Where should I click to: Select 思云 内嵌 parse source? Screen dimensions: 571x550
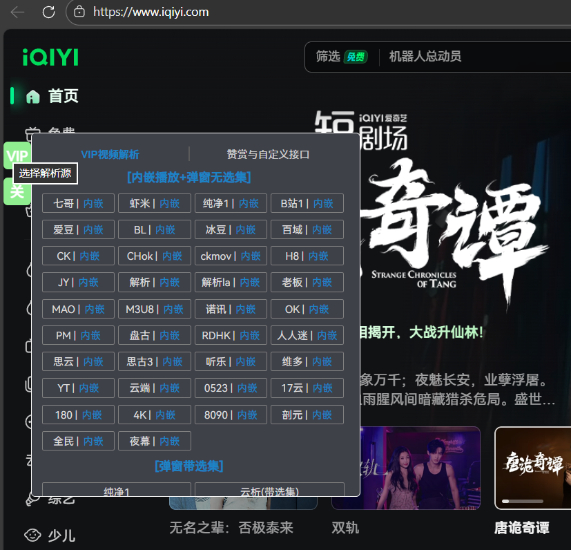click(x=78, y=361)
